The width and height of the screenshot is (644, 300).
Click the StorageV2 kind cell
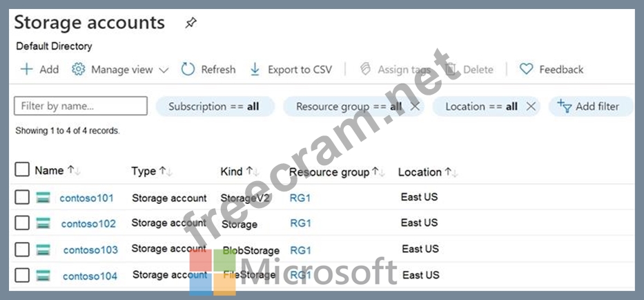tap(245, 198)
